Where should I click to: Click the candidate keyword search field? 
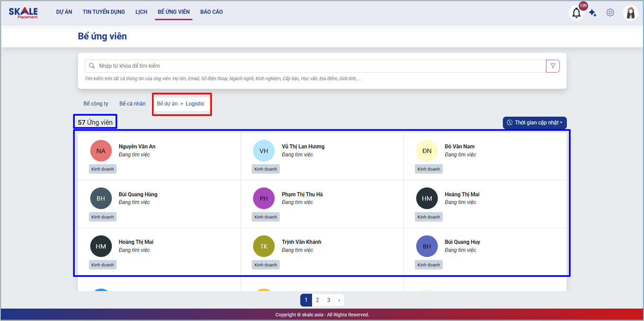[317, 66]
